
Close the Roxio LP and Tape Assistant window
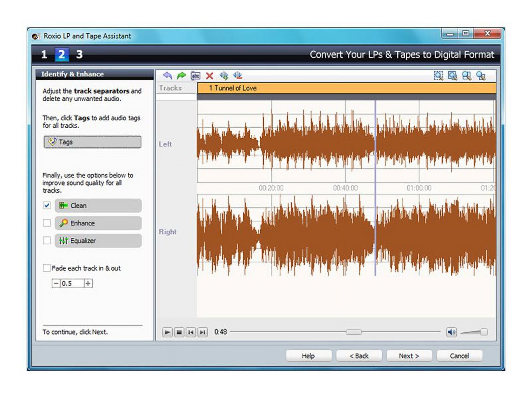(x=487, y=34)
